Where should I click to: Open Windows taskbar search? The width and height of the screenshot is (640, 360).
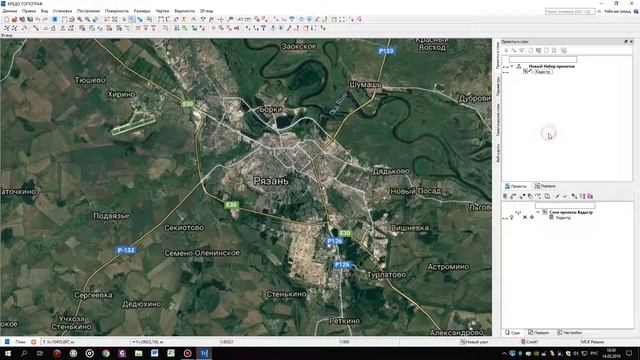24,353
